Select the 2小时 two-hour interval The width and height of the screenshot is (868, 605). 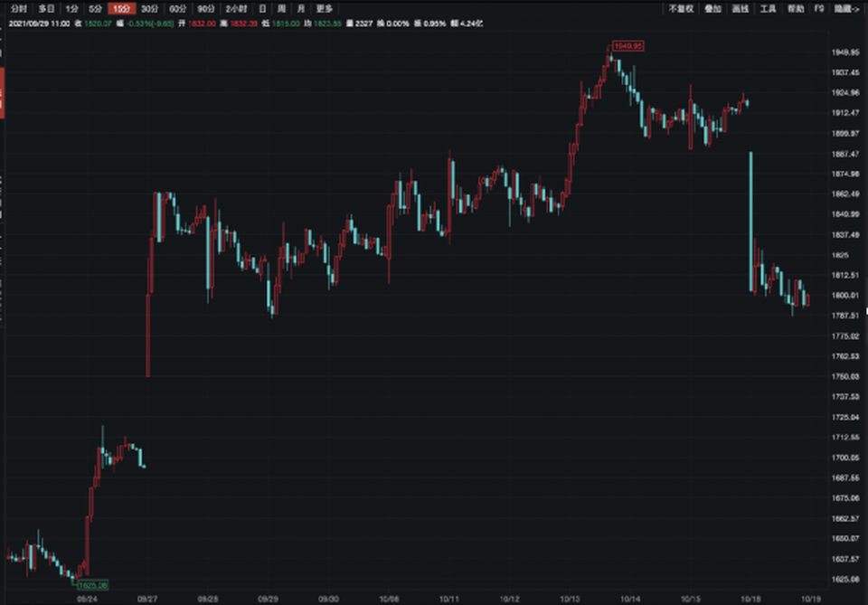(236, 9)
